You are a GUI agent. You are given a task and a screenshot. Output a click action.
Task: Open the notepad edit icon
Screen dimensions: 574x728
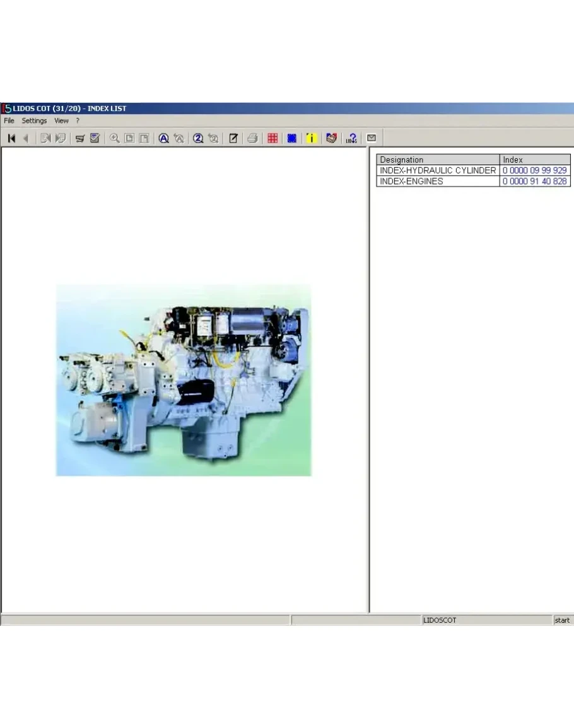233,139
